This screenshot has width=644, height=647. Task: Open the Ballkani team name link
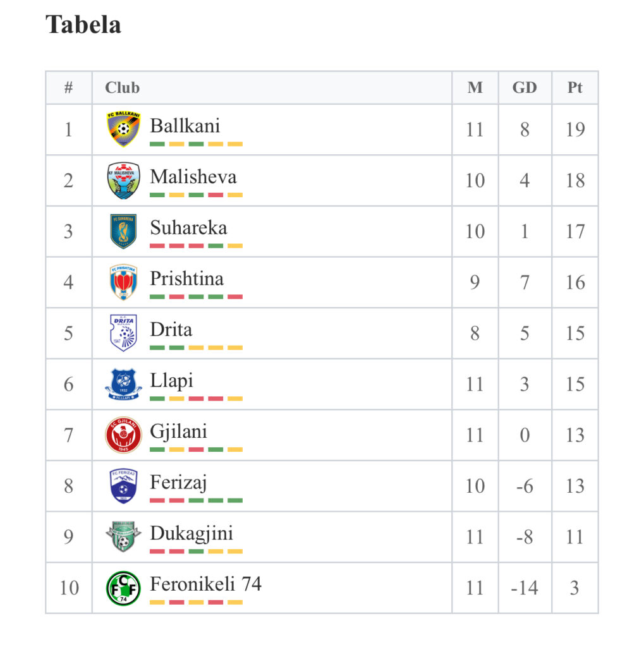pyautogui.click(x=185, y=126)
